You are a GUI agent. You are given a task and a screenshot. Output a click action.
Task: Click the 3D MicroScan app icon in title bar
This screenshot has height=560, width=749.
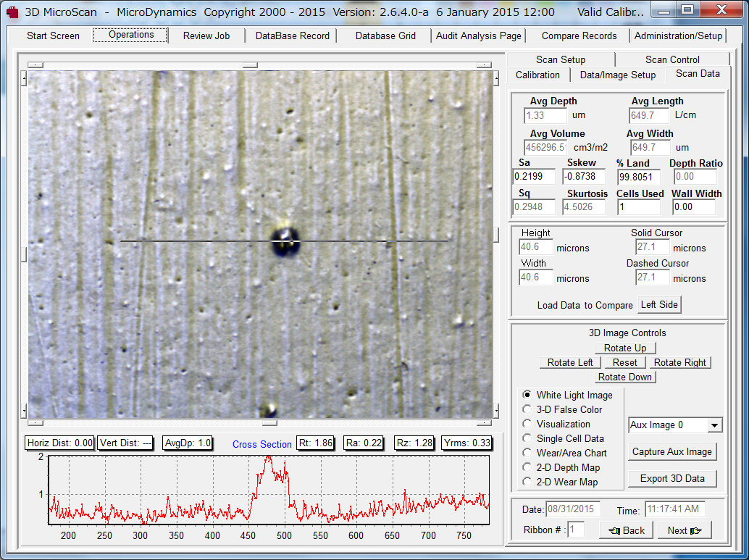pos(12,12)
